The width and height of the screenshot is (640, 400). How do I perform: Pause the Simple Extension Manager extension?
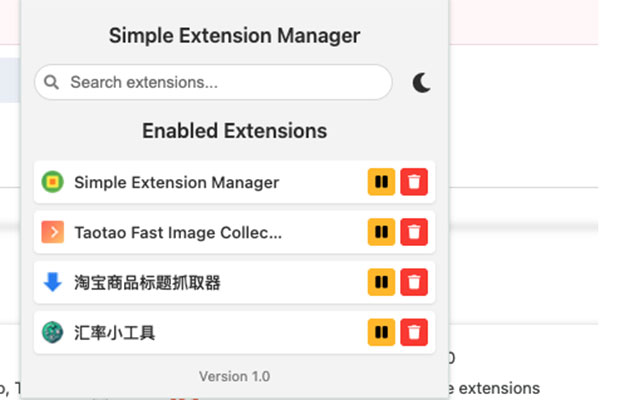click(381, 182)
